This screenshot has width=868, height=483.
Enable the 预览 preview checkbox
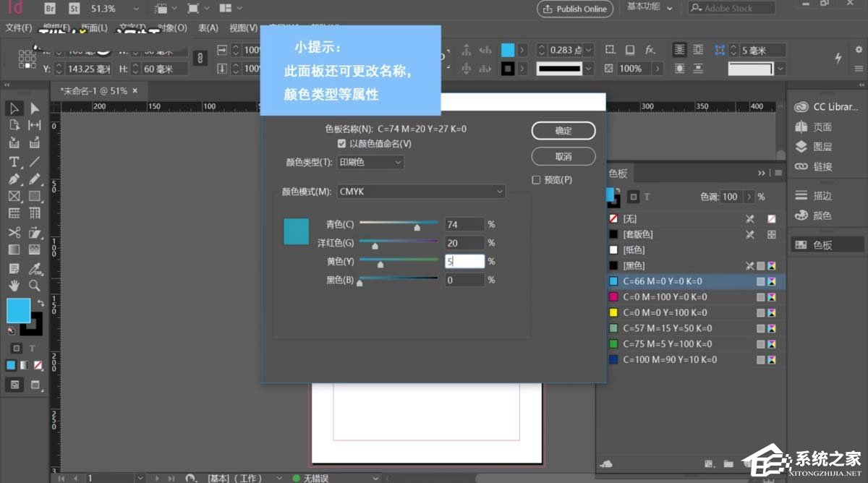(536, 180)
